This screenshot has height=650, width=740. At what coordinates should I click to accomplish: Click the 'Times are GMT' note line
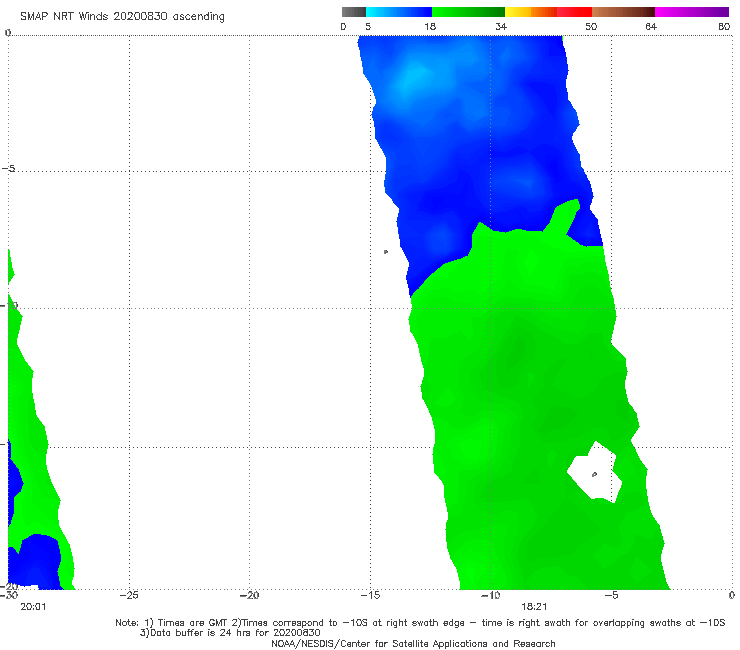pos(420,623)
